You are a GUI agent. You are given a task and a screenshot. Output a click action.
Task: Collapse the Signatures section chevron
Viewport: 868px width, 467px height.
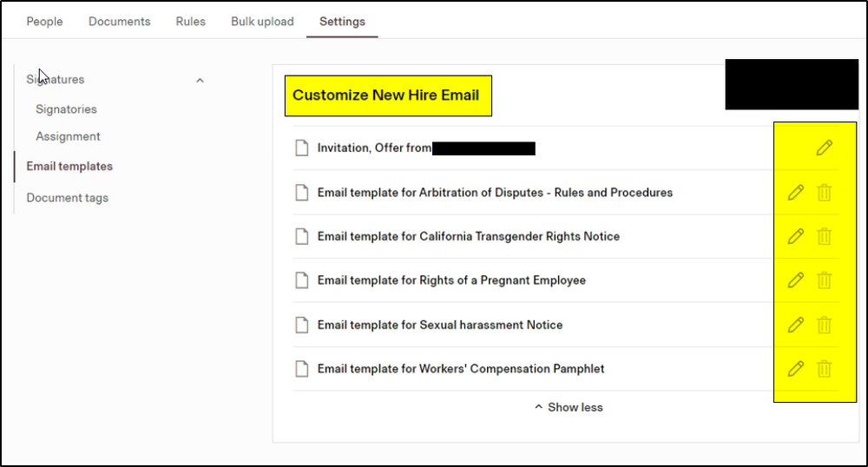click(200, 80)
